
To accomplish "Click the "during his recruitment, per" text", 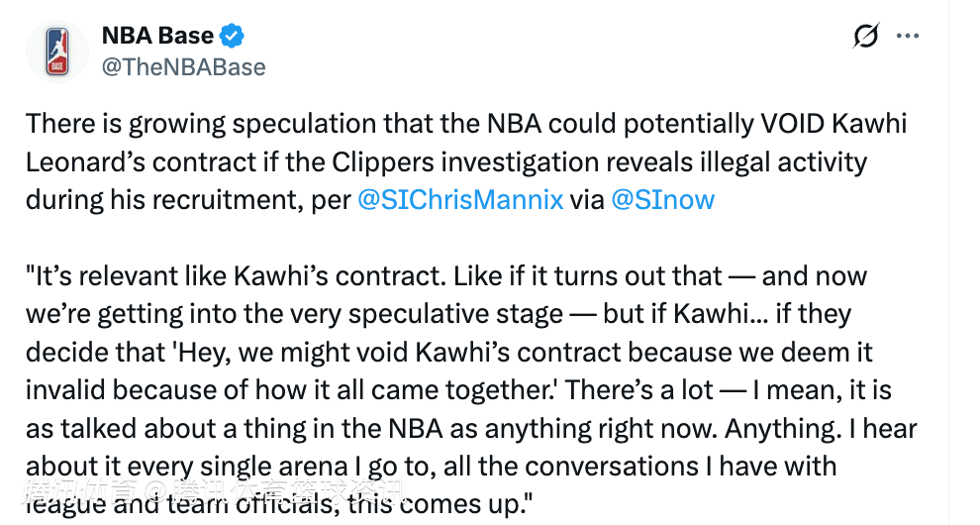I will 188,199.
